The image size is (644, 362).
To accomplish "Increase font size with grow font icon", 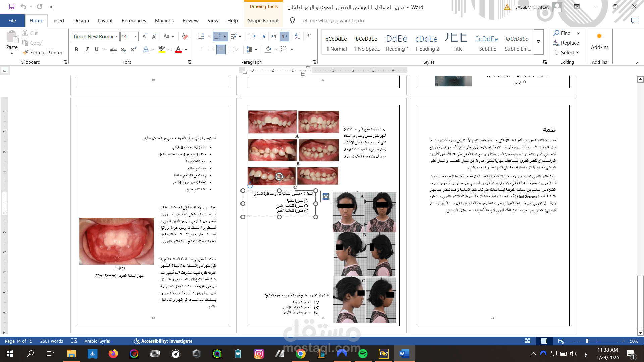I will pos(144,36).
